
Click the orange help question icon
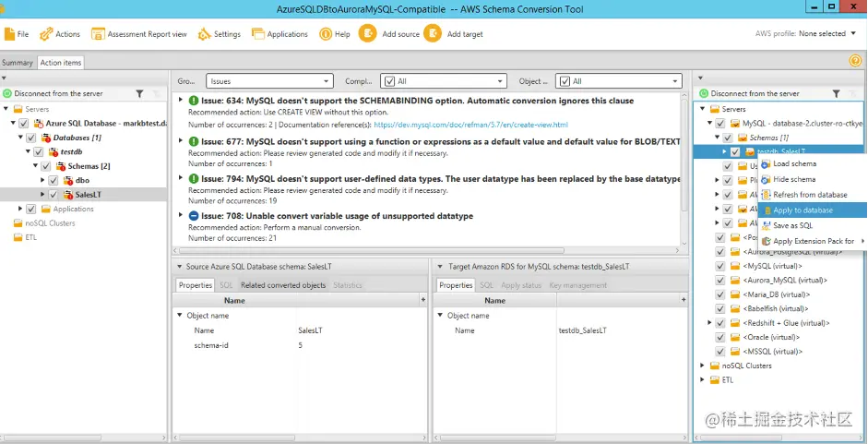tap(855, 61)
